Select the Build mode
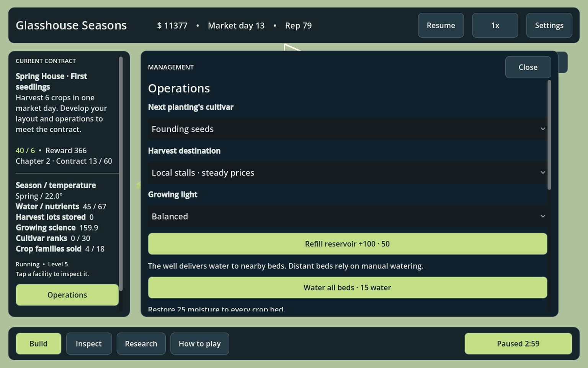 (38, 343)
